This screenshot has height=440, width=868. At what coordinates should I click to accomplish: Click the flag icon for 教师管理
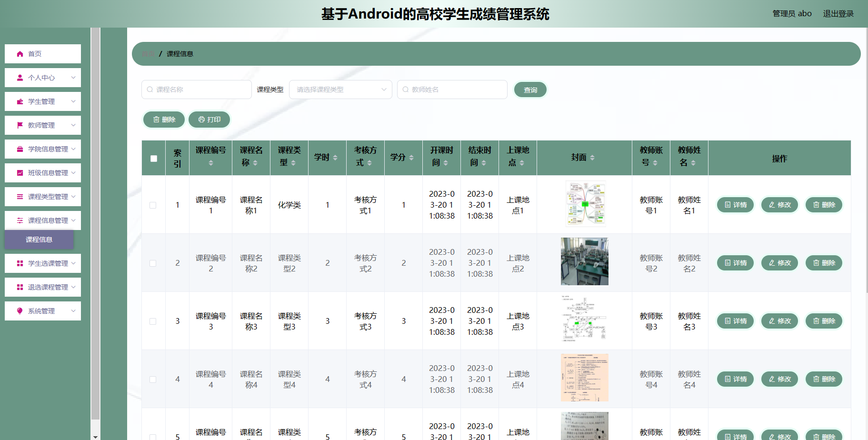[20, 125]
